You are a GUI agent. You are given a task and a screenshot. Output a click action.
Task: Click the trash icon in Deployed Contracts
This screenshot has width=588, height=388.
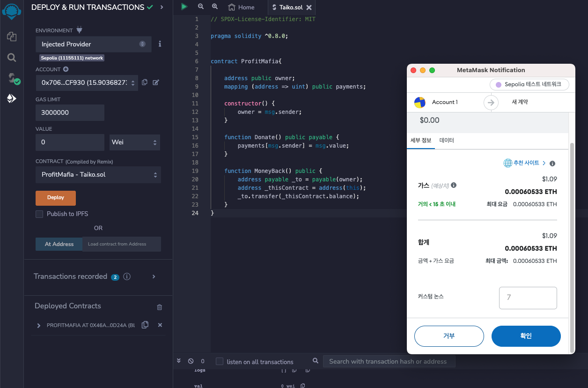160,307
